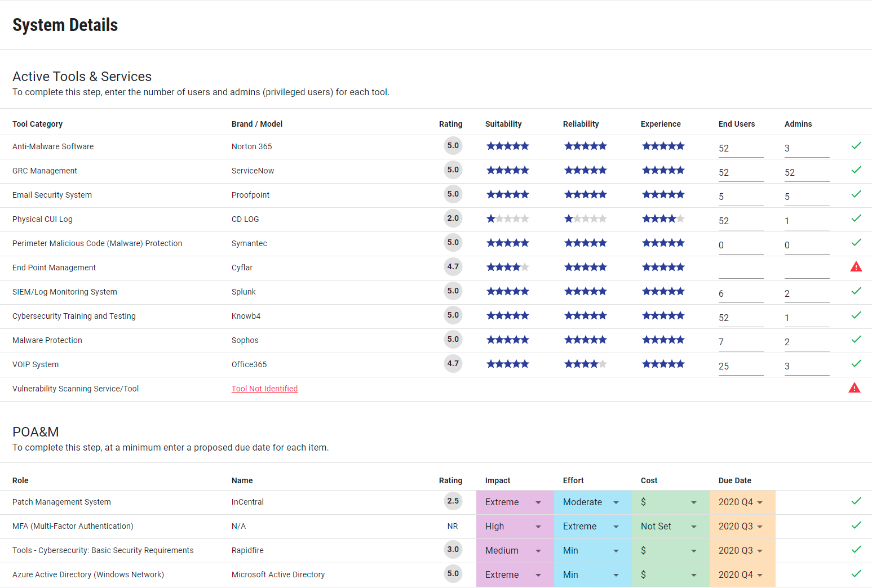Click the green checkmark on Anti-Malware Software row
This screenshot has height=588, width=872.
pyautogui.click(x=856, y=146)
